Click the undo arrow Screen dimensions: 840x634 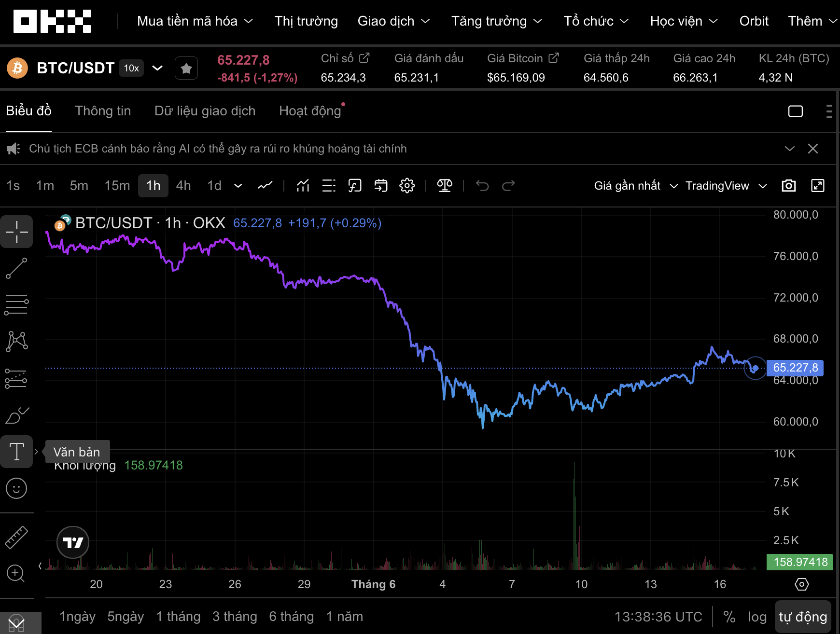point(482,186)
